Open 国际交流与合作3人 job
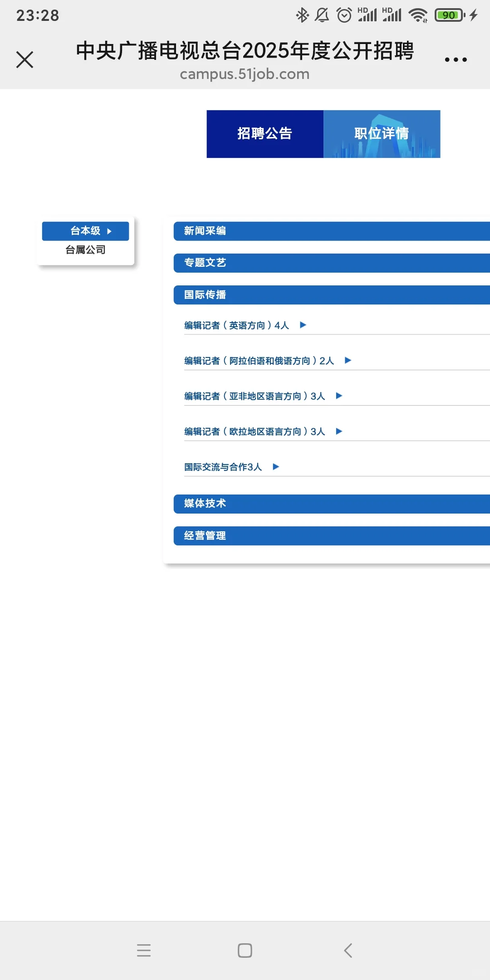This screenshot has height=980, width=490. click(x=223, y=467)
